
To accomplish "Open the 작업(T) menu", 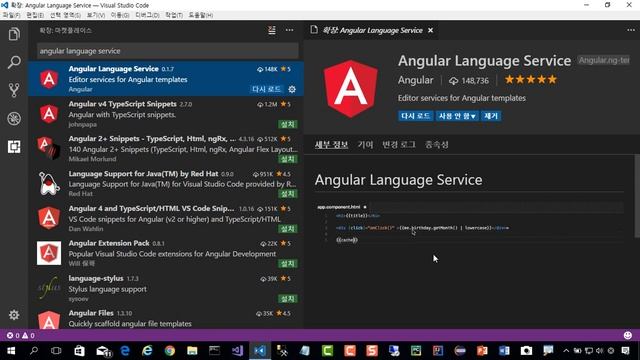I will (x=174, y=15).
